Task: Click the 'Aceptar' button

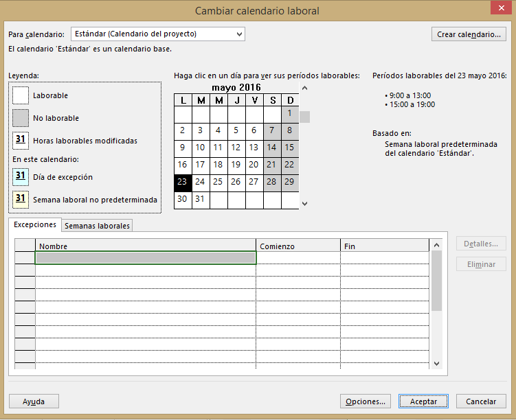Action: pyautogui.click(x=423, y=401)
